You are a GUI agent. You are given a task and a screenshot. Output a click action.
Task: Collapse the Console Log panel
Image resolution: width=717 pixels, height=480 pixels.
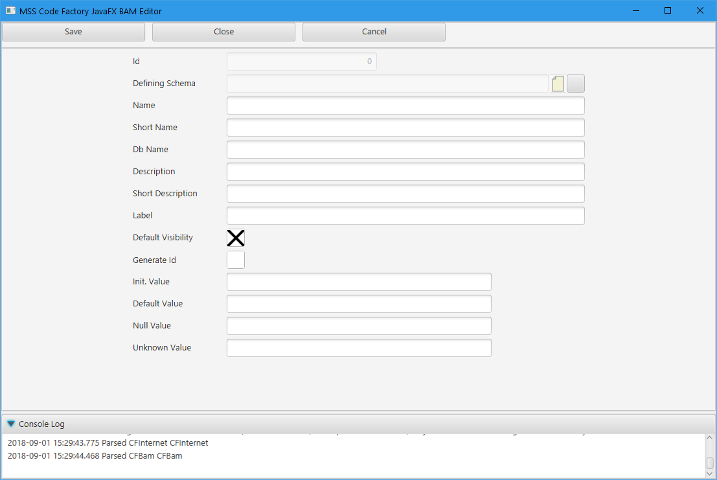(11, 424)
